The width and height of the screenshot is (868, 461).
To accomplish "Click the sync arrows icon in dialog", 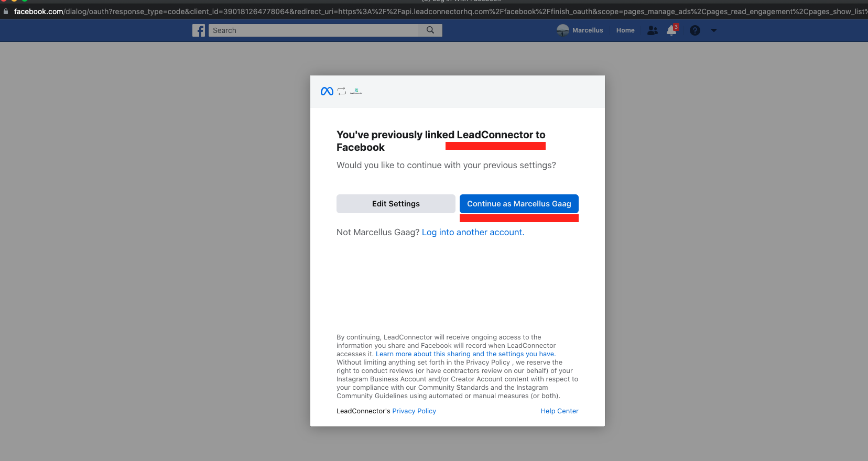I will pos(342,91).
